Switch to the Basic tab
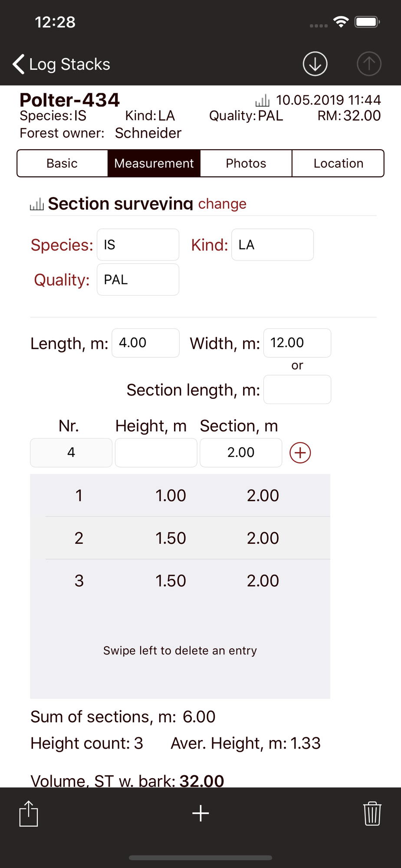 (62, 163)
